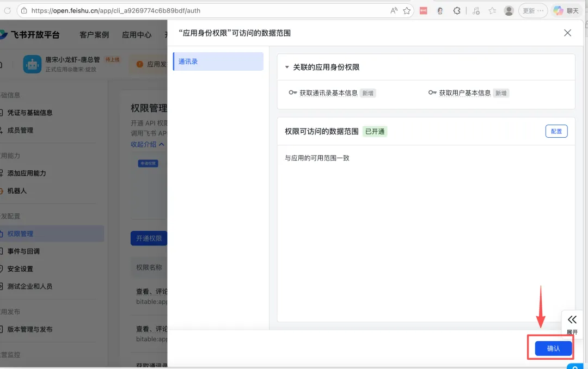Click the 展开 double-chevron expand icon
The image size is (588, 369).
[572, 320]
